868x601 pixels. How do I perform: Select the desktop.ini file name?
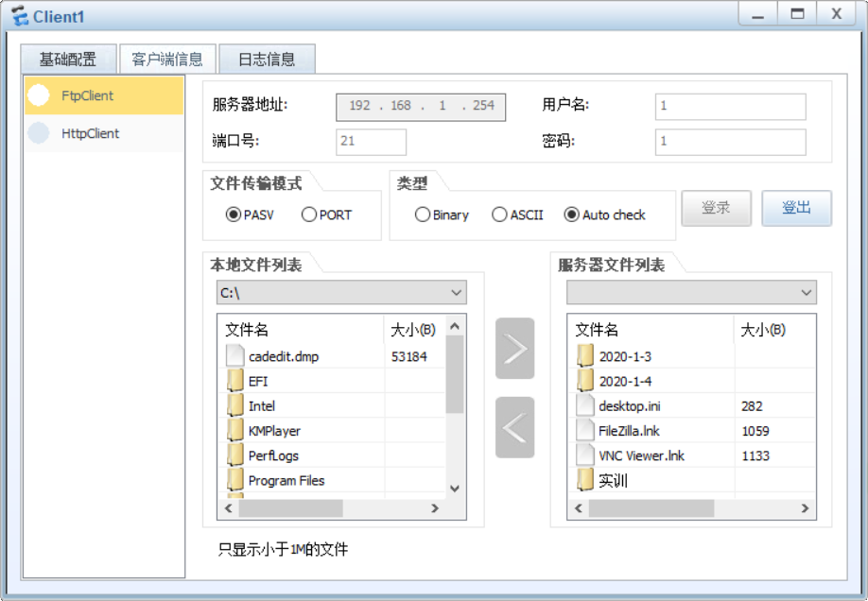coord(630,406)
